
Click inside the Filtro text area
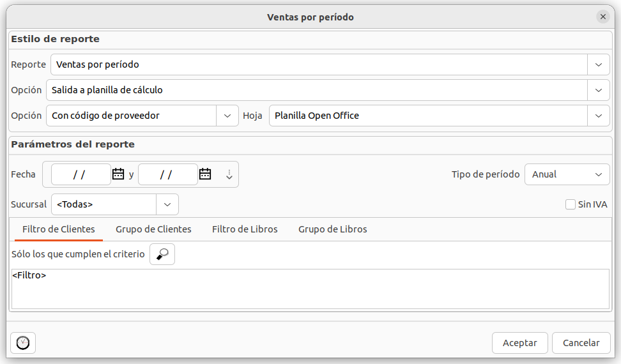[310, 289]
